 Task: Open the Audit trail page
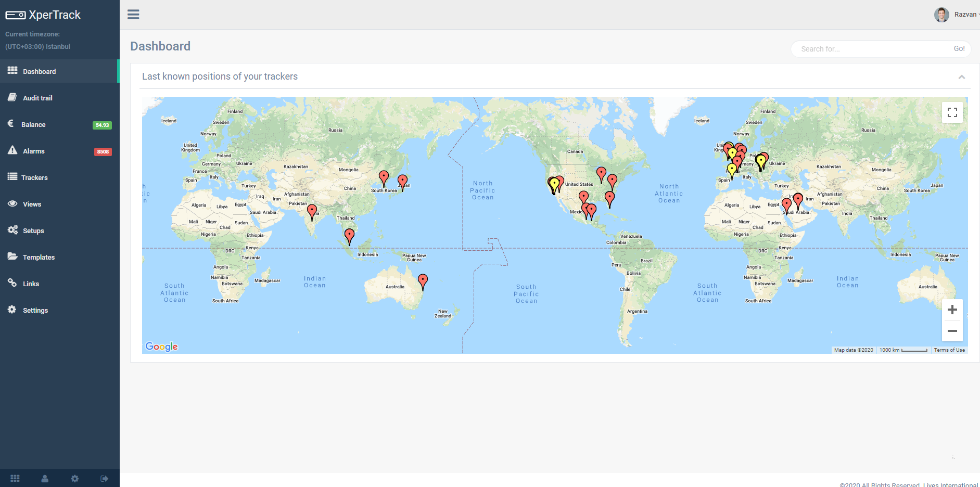pyautogui.click(x=37, y=98)
